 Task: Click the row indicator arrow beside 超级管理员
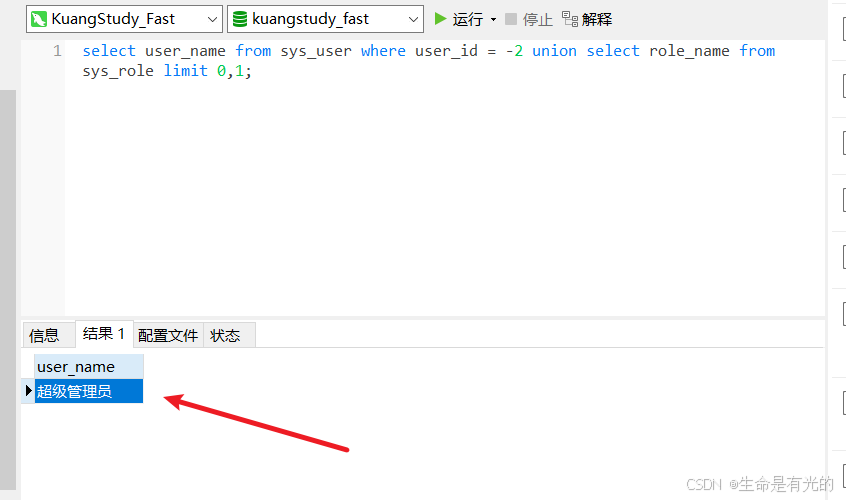29,390
